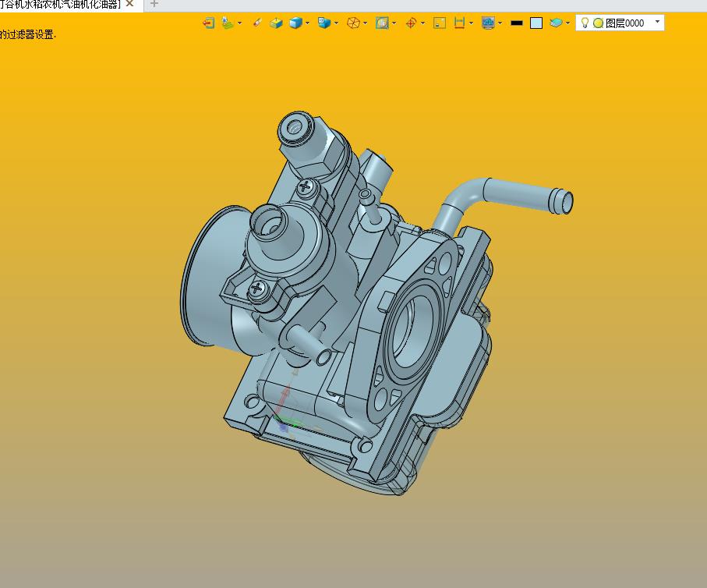Click the orange dimension measure icon
This screenshot has width=707, height=588.
tap(459, 23)
